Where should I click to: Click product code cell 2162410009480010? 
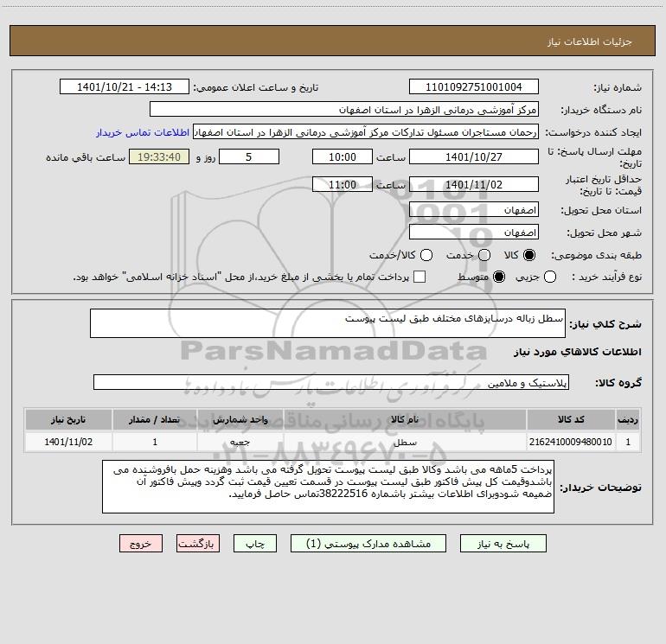coord(571,442)
